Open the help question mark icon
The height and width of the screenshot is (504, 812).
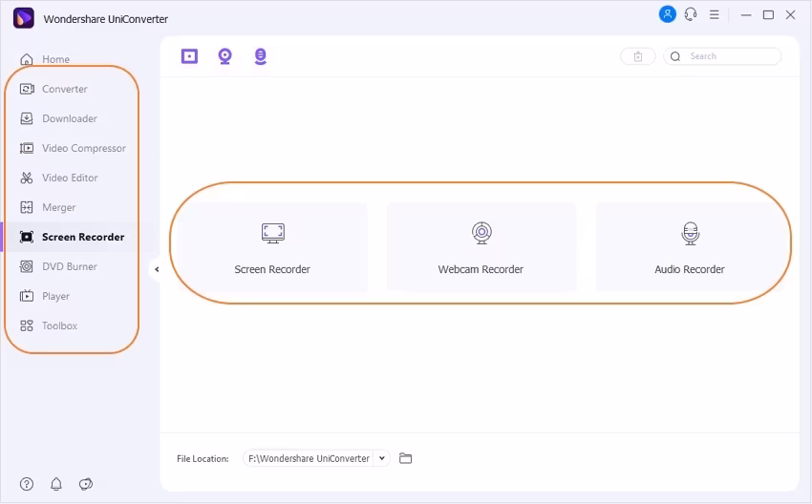click(x=27, y=484)
